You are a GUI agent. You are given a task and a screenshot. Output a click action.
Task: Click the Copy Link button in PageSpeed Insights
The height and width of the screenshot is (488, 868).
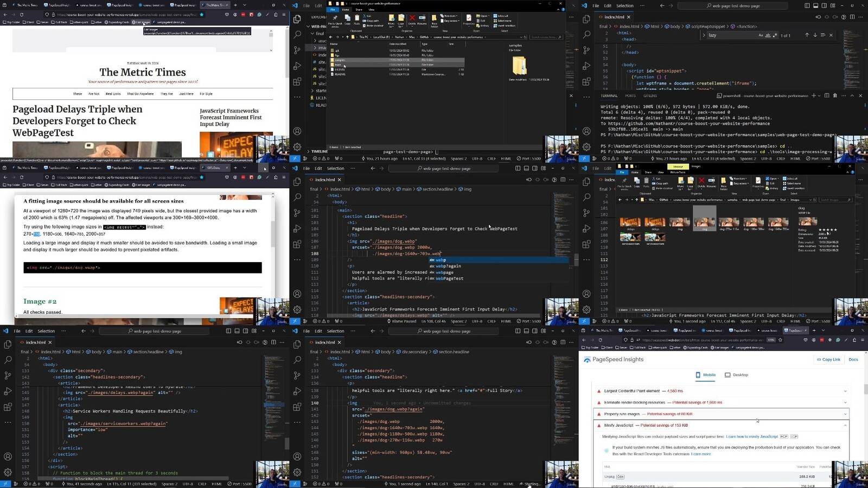[x=828, y=359]
